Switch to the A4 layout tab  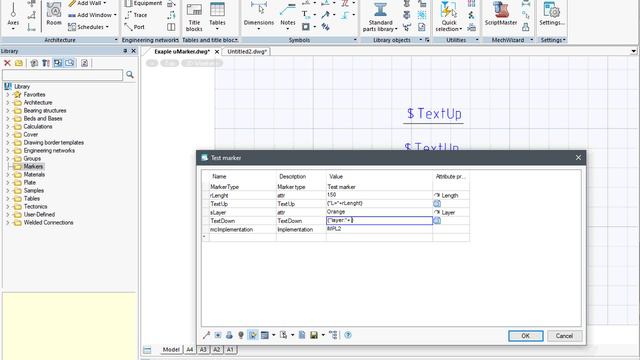[190, 350]
